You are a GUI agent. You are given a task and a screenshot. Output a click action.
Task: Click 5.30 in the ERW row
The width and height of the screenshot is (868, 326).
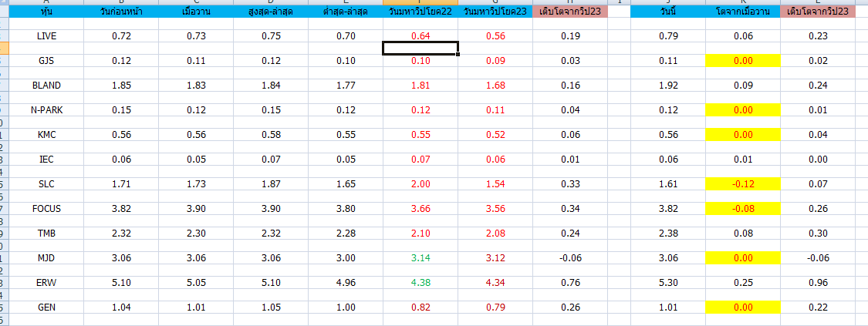[668, 283]
